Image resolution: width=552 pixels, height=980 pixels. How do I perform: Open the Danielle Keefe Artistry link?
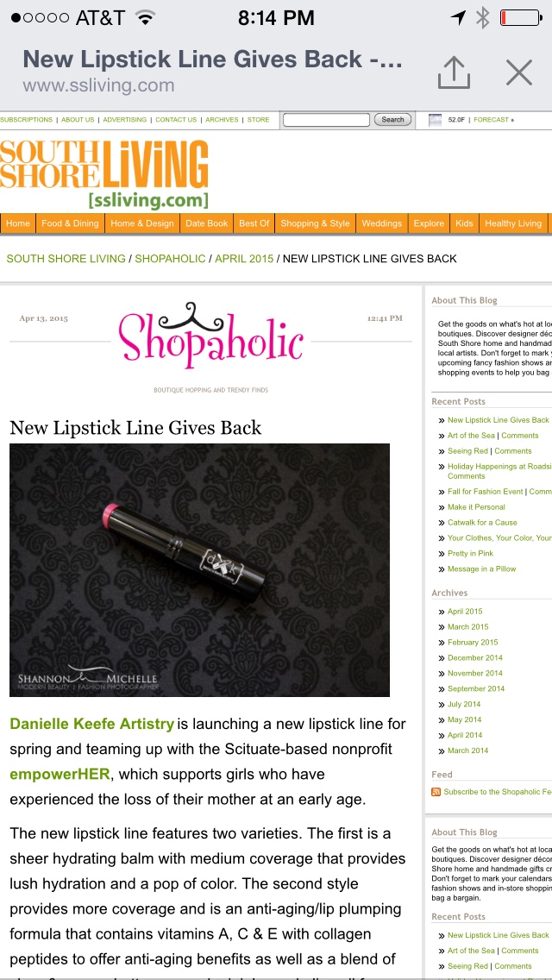pyautogui.click(x=92, y=725)
